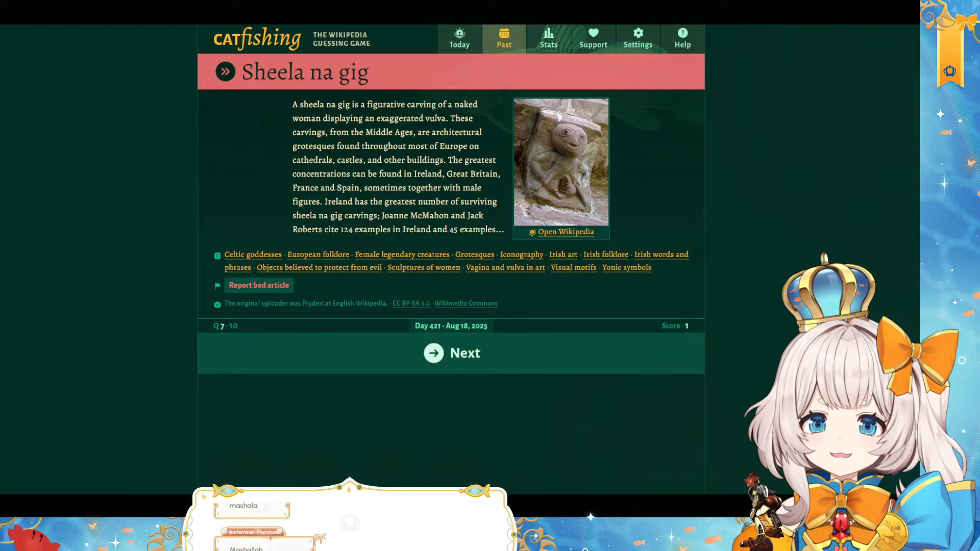
Task: Click Report bad article button
Action: pos(259,285)
